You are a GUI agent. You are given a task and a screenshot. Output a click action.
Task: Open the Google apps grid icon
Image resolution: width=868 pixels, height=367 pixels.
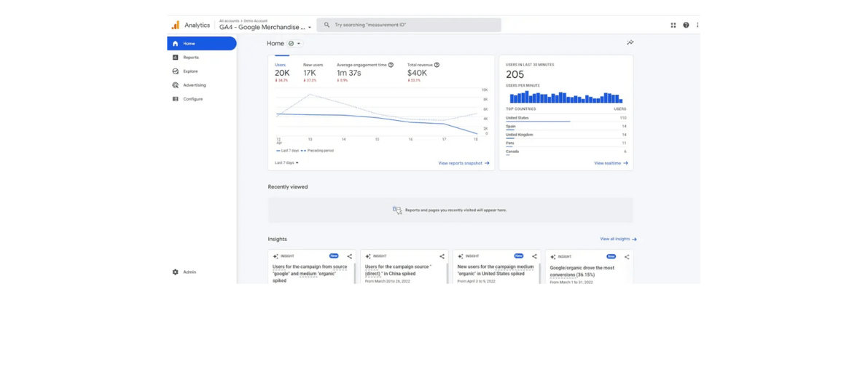pos(673,25)
